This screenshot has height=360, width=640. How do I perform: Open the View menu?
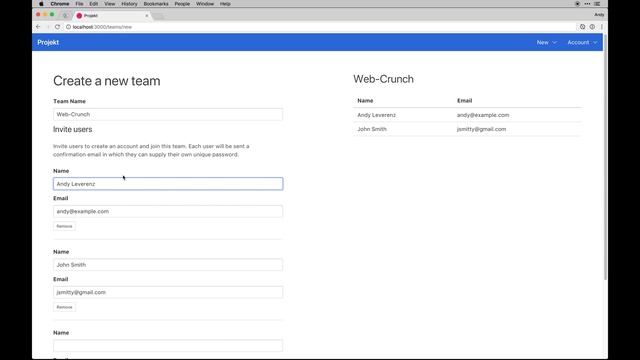[x=109, y=4]
